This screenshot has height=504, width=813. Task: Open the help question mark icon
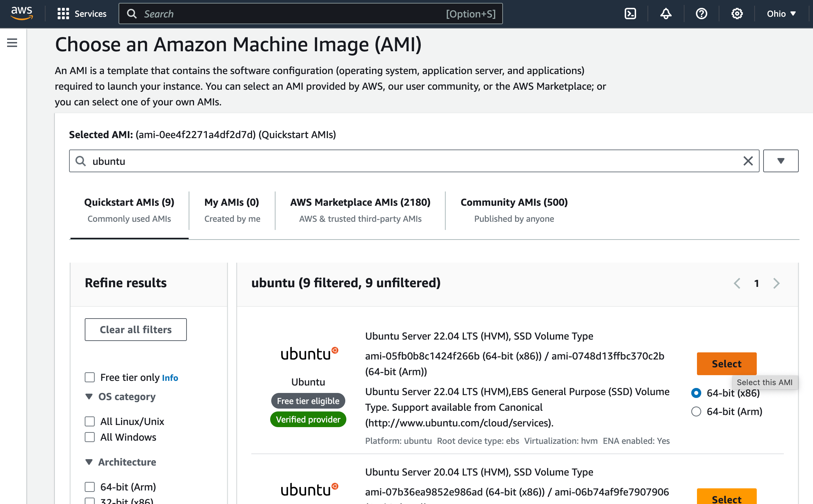pyautogui.click(x=701, y=14)
